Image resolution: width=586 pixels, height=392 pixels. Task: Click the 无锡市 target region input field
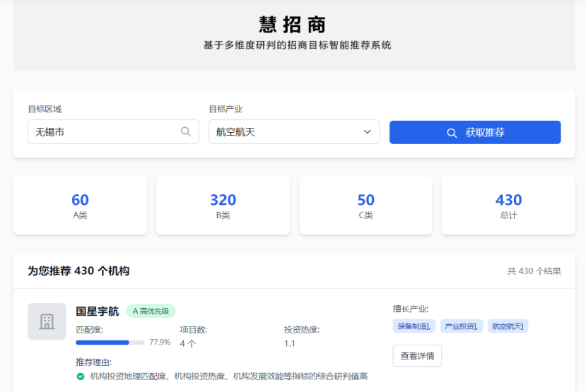pos(106,132)
